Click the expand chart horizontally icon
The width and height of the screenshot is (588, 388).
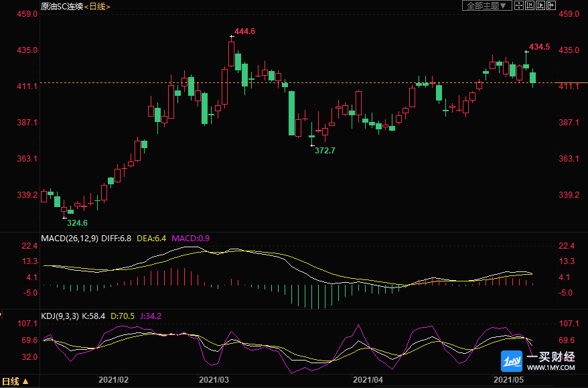click(x=540, y=5)
